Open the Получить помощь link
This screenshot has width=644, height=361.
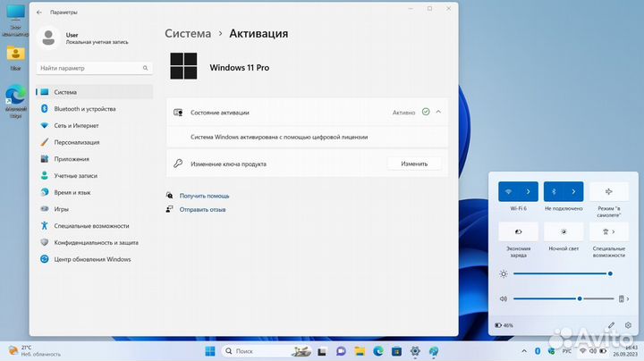coord(204,196)
